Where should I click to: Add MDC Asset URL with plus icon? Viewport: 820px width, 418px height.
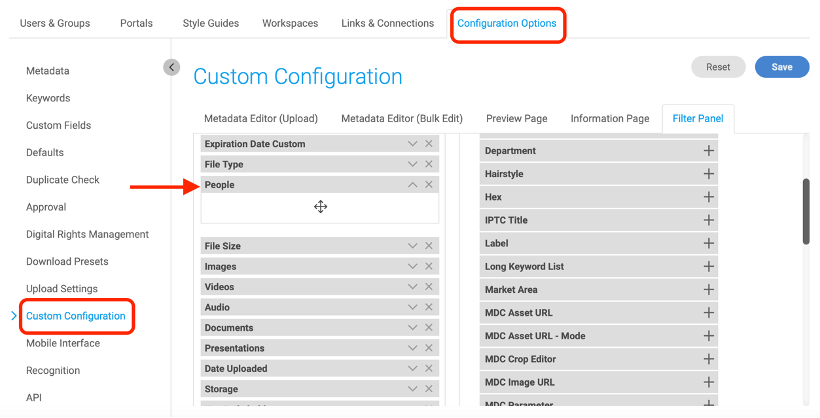(x=709, y=313)
